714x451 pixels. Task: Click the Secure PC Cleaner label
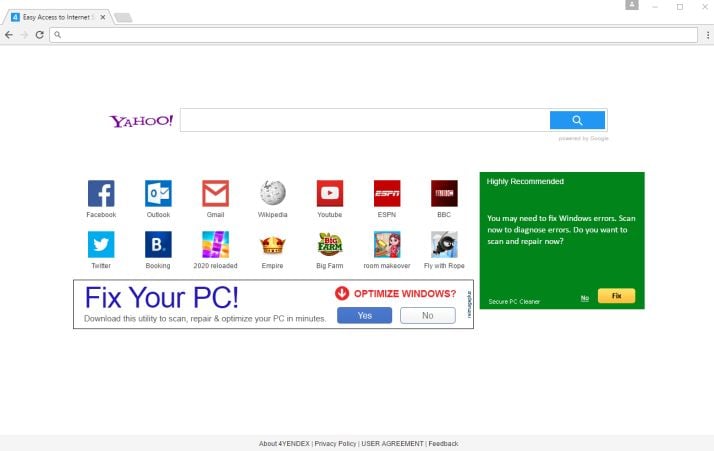click(x=514, y=302)
